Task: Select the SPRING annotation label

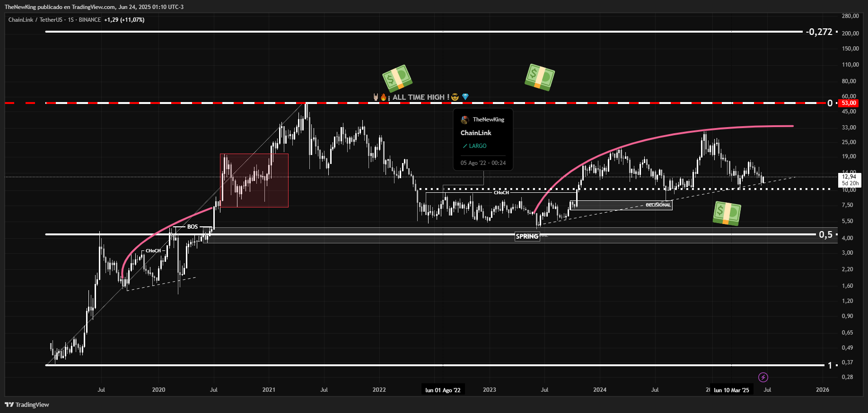Action: pos(527,236)
